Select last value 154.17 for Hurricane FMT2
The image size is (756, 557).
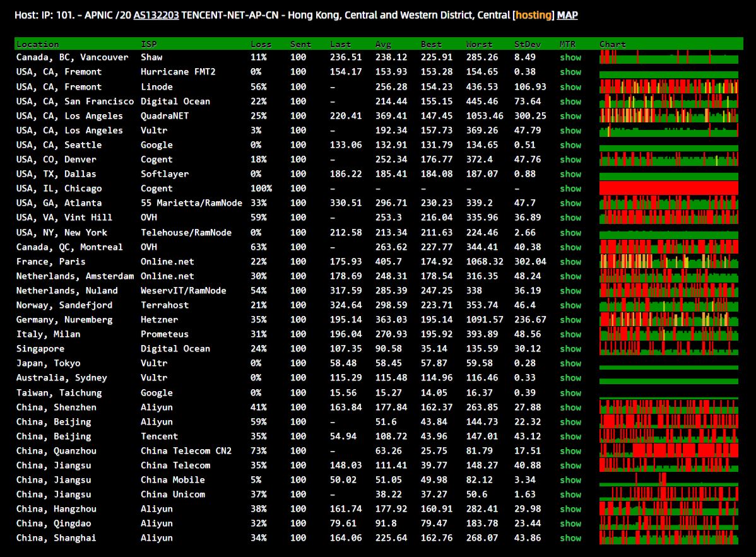click(346, 72)
